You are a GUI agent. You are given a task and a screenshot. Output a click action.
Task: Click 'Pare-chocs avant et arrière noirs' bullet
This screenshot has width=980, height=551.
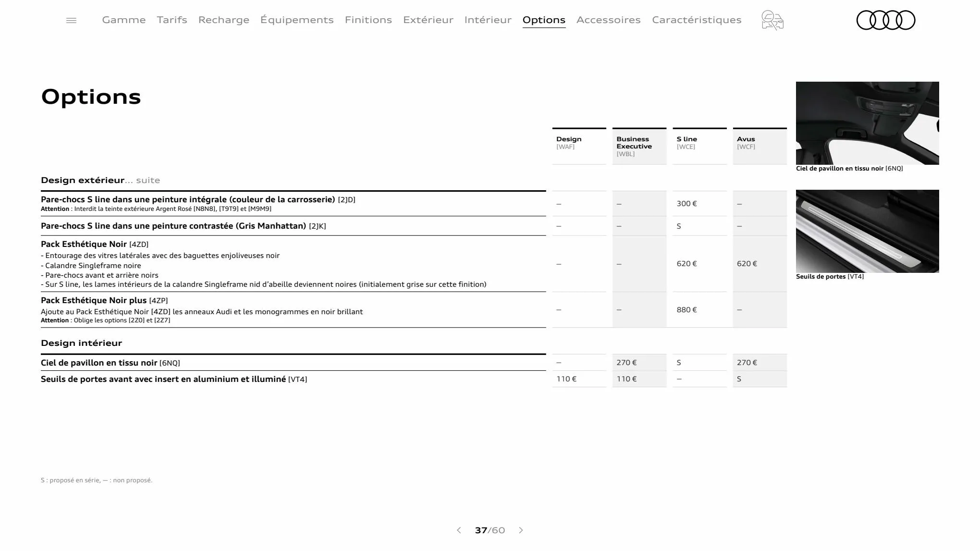(x=99, y=275)
